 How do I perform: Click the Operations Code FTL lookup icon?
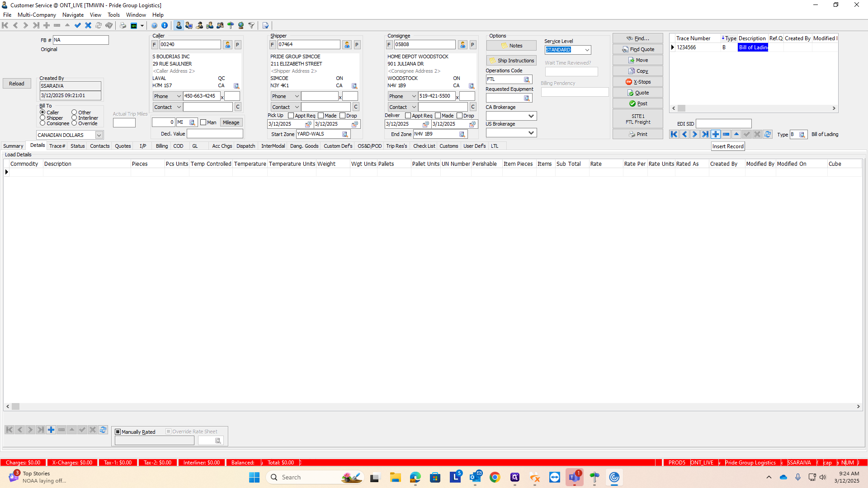click(x=527, y=80)
